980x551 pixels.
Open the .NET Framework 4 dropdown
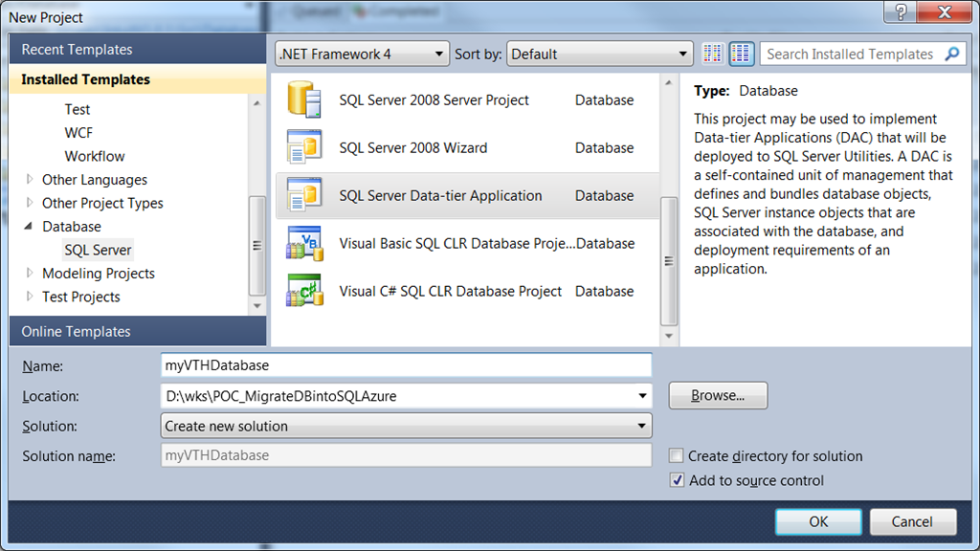point(362,54)
